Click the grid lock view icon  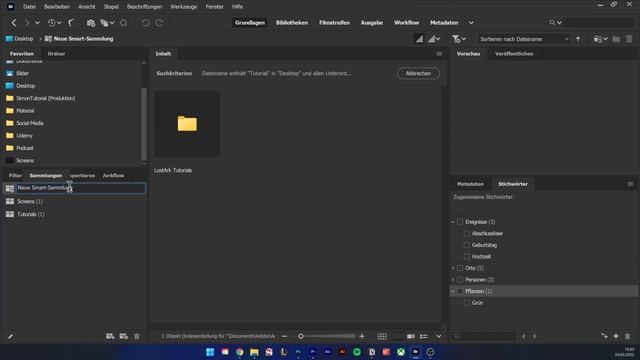pos(382,336)
